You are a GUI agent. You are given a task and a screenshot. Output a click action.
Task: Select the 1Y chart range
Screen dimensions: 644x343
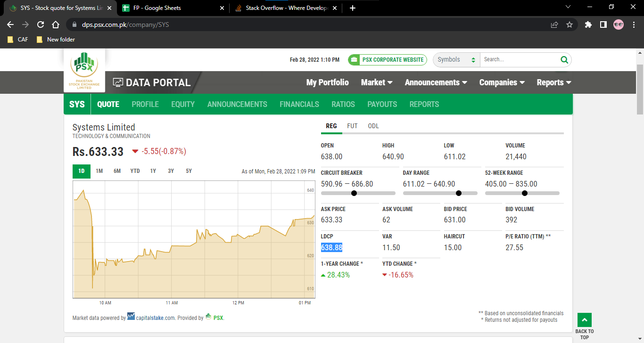153,171
